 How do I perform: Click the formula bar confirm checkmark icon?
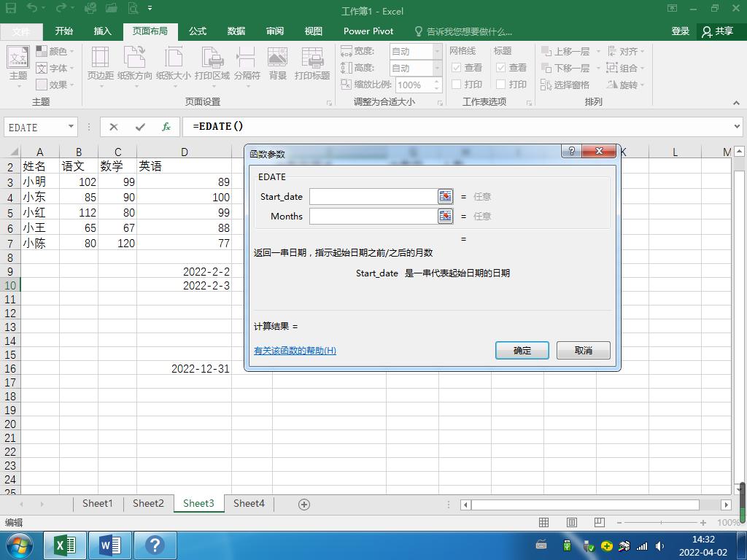pos(140,127)
